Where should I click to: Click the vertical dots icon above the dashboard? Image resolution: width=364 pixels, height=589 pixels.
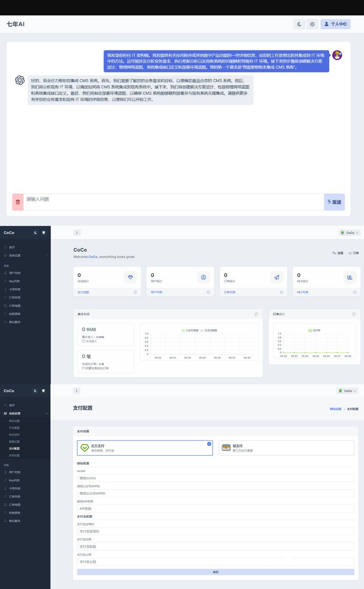click(x=77, y=233)
